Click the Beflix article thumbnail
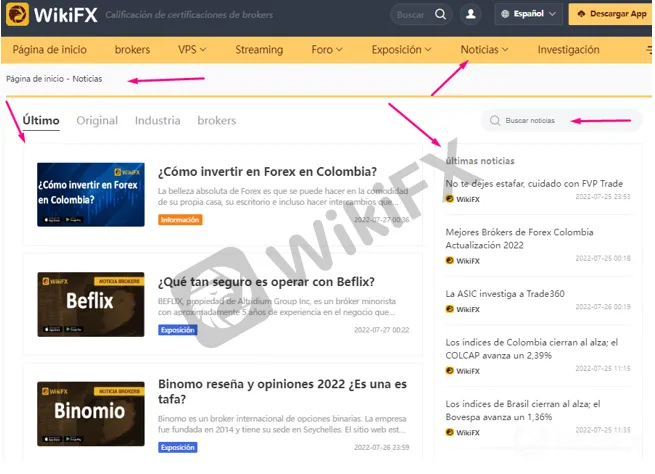655x474 pixels. (91, 304)
